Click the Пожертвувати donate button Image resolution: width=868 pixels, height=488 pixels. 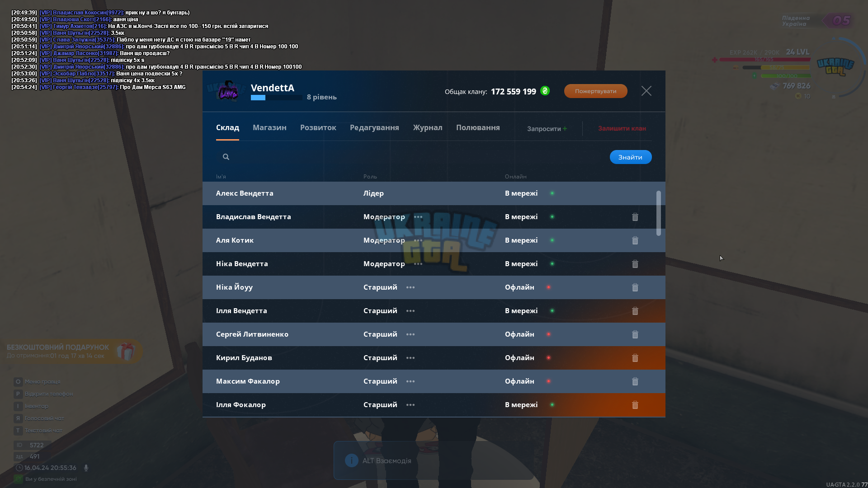tap(595, 91)
